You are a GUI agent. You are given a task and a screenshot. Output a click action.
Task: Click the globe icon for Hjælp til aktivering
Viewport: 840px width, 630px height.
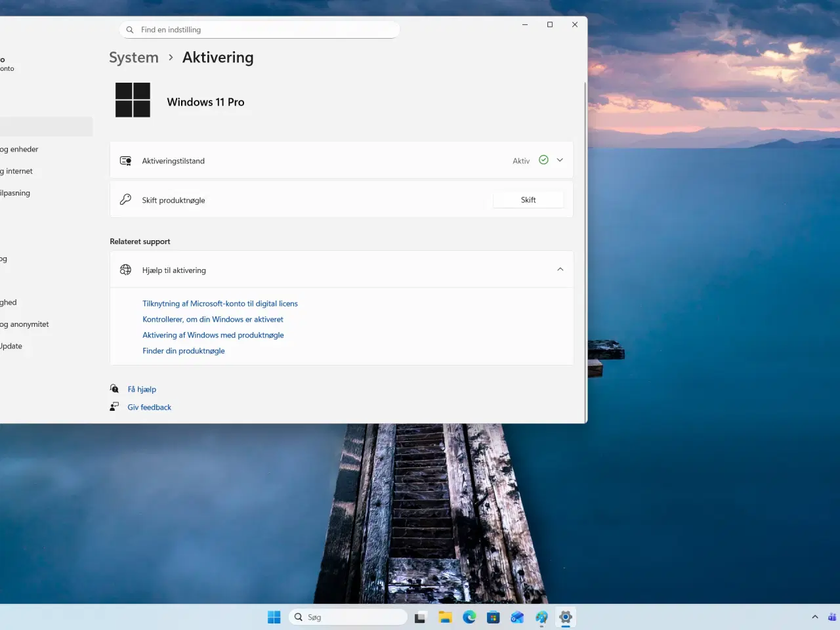(x=125, y=269)
